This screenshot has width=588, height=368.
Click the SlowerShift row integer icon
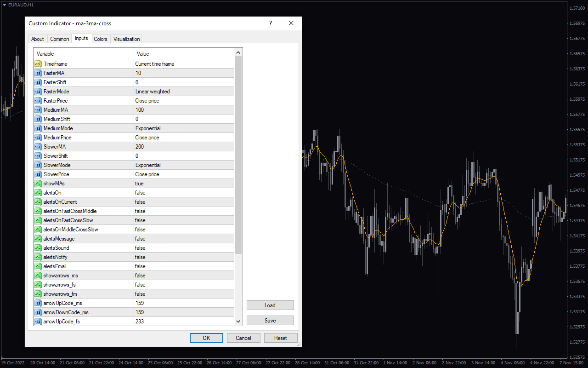point(38,156)
